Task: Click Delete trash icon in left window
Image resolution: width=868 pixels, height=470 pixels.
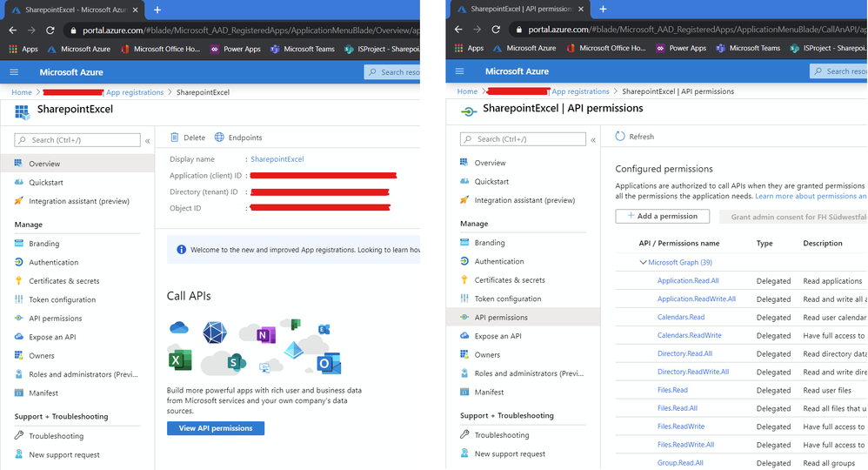Action: 174,137
